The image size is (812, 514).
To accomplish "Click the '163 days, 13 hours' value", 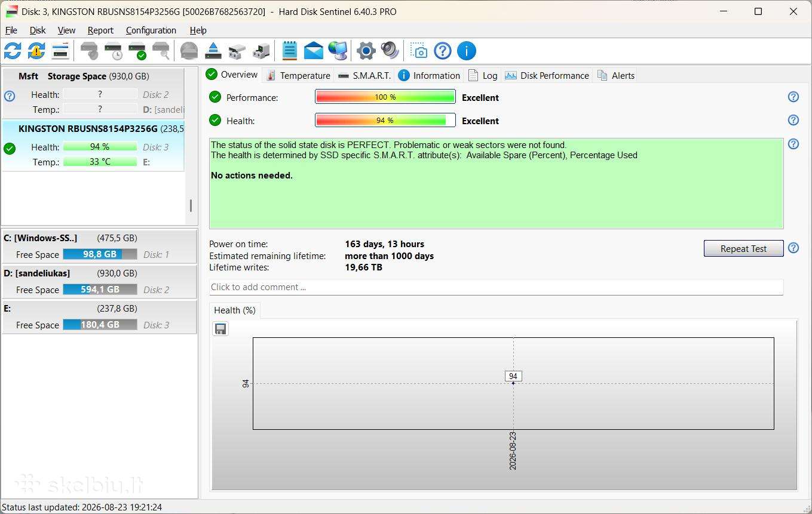I will pyautogui.click(x=385, y=244).
